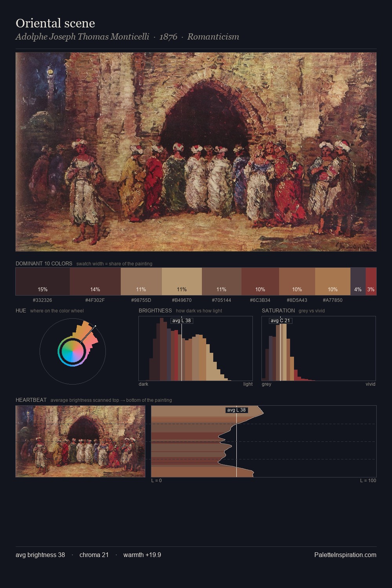Image resolution: width=392 pixels, height=588 pixels.
Task: Select the 14% swatch #4F302F
Action: point(95,281)
